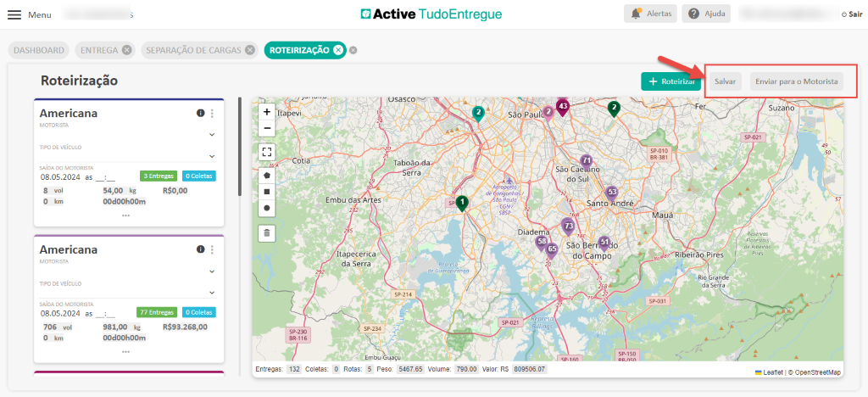The image size is (868, 397).
Task: Click 0 Coletas badge on 77 Entregas card
Action: 199,312
